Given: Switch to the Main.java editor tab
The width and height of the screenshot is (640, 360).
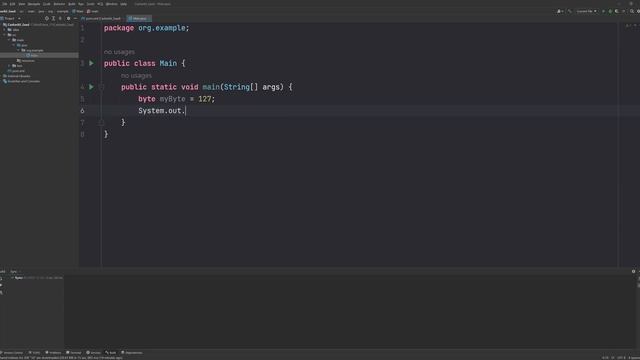Looking at the screenshot, I should tap(139, 18).
